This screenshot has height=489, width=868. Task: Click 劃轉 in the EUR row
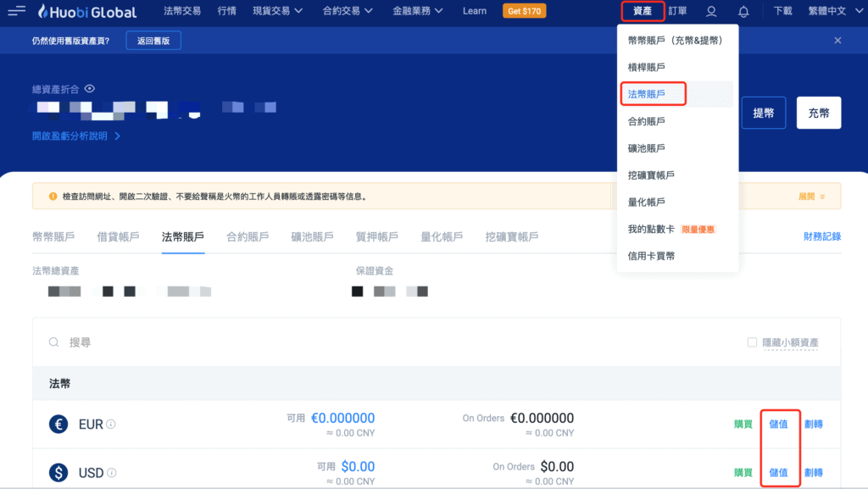click(x=814, y=425)
